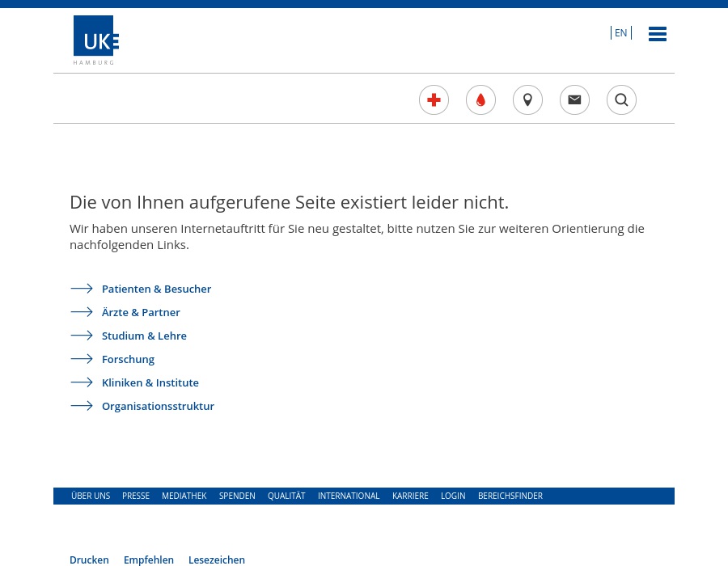Click Lesezeichen at the page bottom

pyautogui.click(x=217, y=560)
